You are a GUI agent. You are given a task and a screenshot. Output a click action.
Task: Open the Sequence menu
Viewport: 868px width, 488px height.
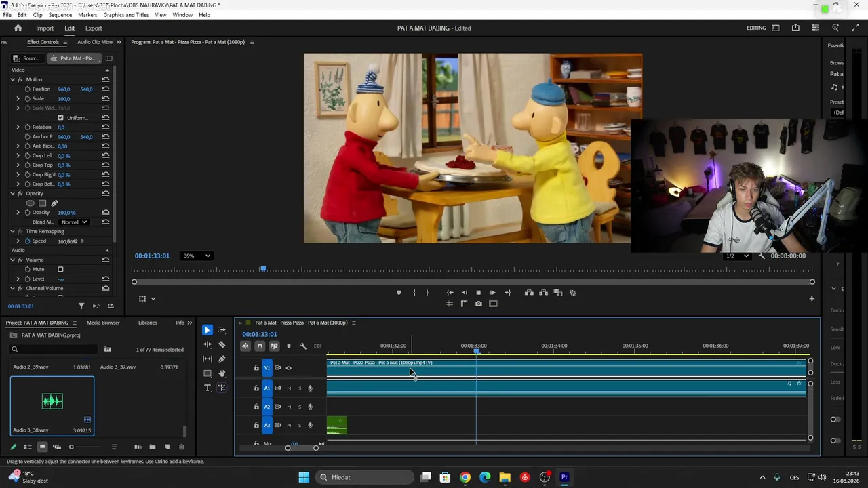60,15
